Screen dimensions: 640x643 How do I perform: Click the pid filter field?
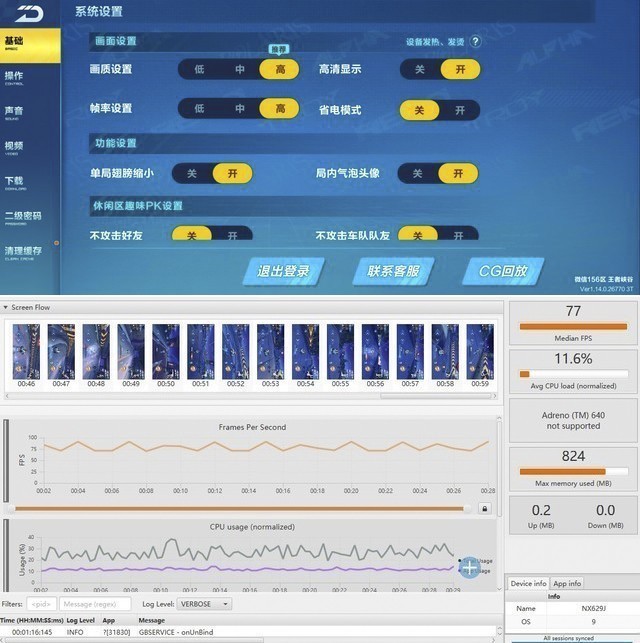pyautogui.click(x=41, y=604)
